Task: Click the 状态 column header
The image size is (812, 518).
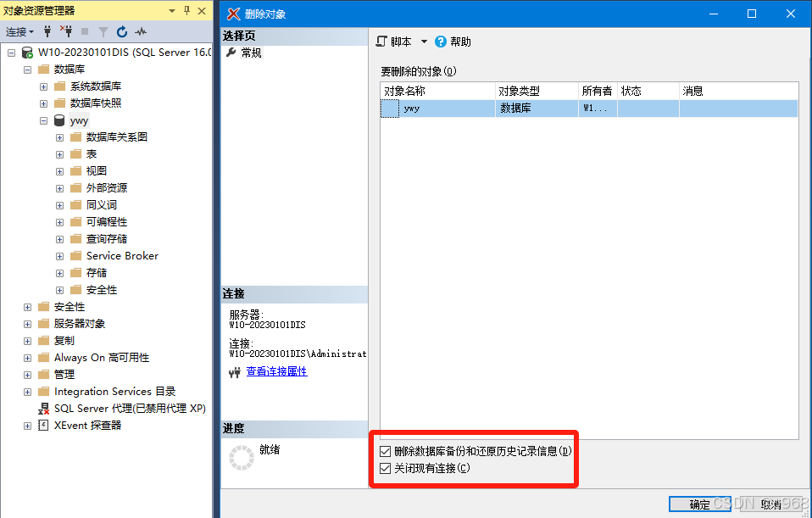Action: pyautogui.click(x=648, y=92)
